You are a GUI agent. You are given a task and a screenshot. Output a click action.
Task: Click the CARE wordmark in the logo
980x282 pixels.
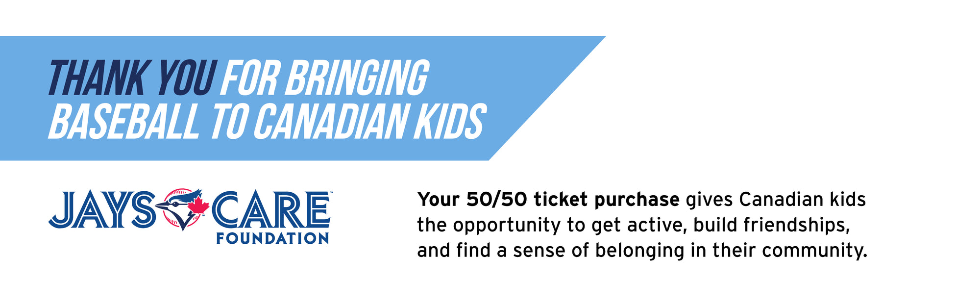click(271, 210)
